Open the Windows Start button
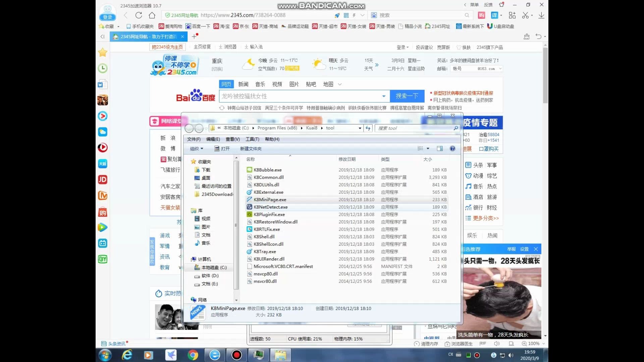Image resolution: width=644 pixels, height=362 pixels. tap(105, 355)
